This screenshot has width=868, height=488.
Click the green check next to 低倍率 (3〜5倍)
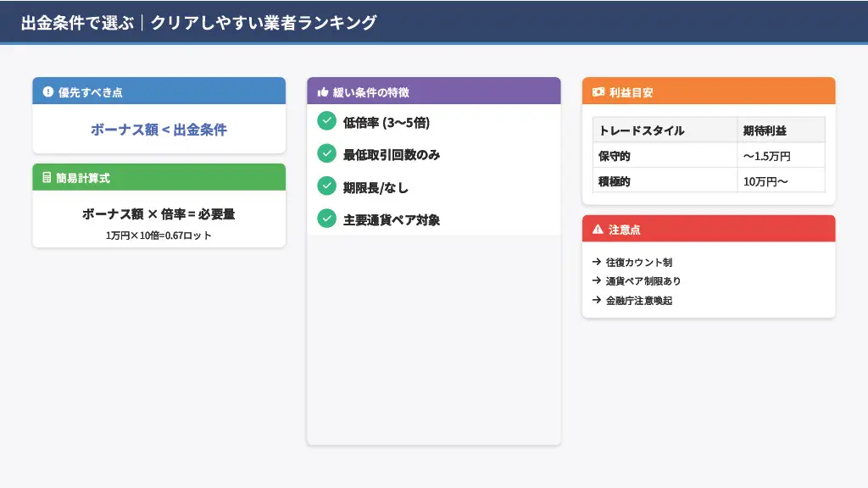point(326,121)
